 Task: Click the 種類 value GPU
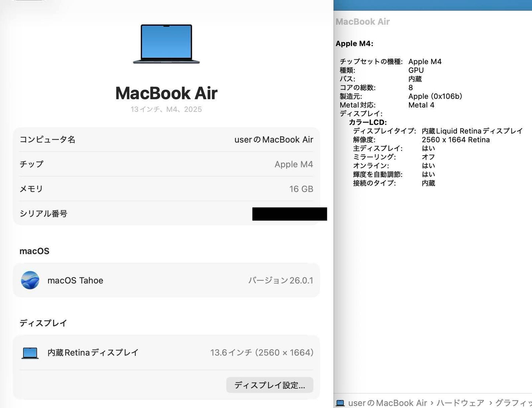[416, 70]
